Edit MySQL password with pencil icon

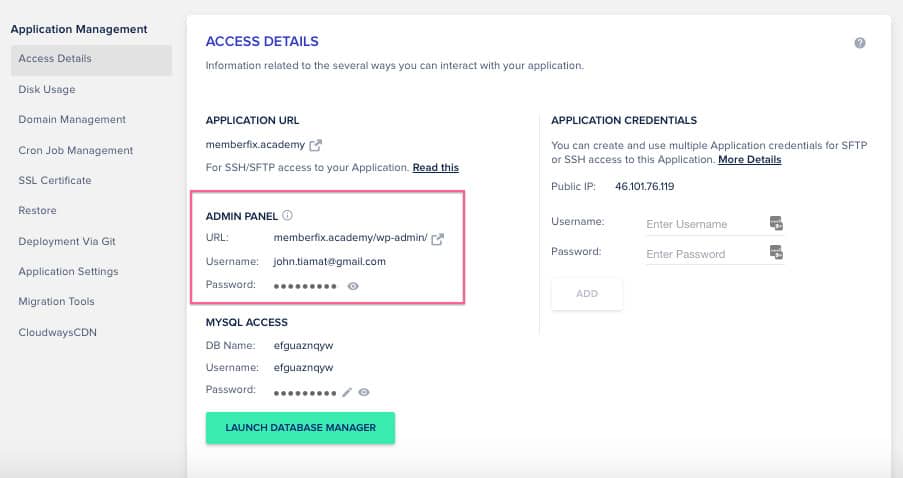[347, 393]
